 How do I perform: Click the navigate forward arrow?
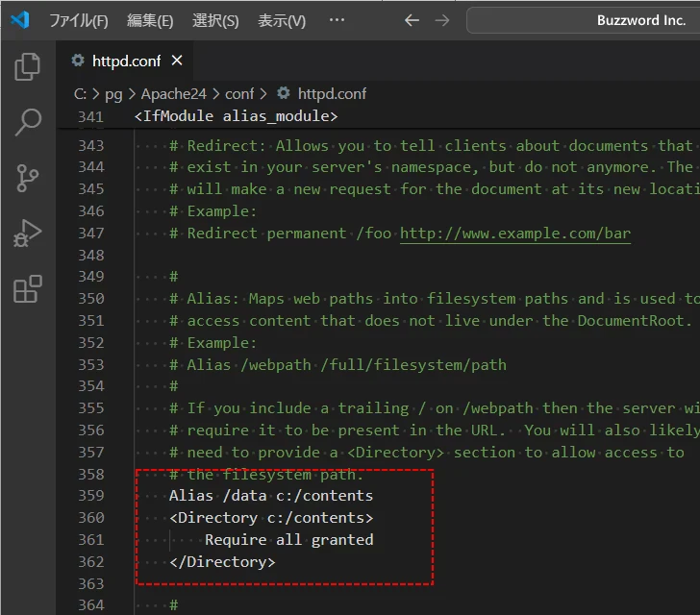442,20
